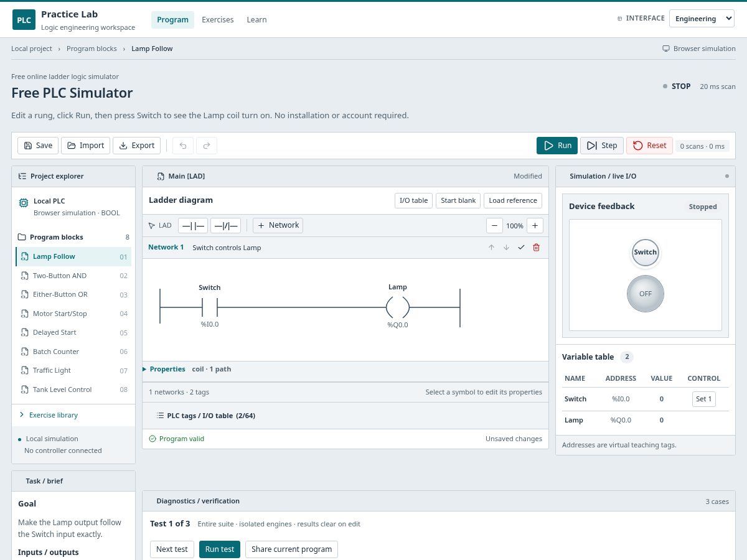The width and height of the screenshot is (747, 560).
Task: Move Network 1 down
Action: tap(506, 248)
